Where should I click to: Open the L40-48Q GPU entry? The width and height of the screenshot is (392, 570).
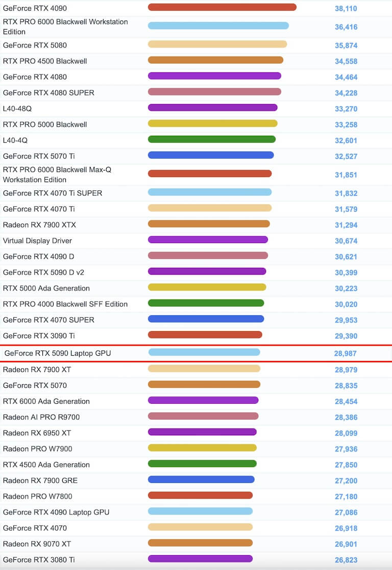17,108
